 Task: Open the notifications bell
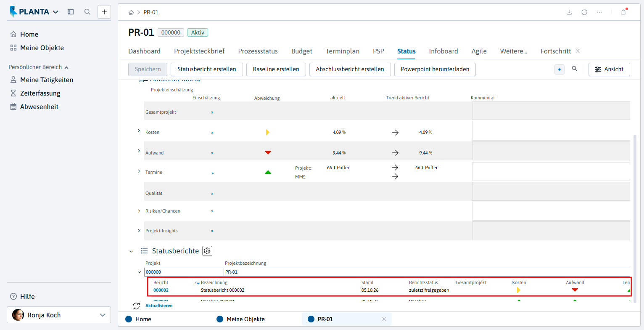(623, 12)
